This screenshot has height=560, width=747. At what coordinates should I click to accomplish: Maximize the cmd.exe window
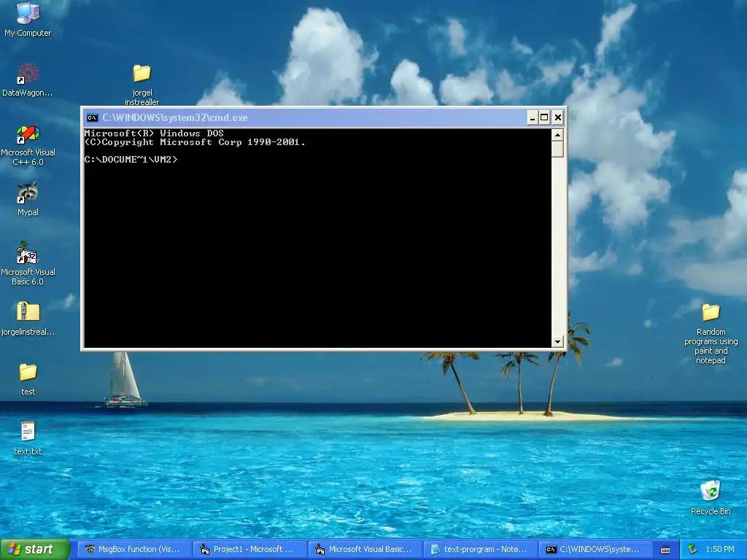point(544,117)
